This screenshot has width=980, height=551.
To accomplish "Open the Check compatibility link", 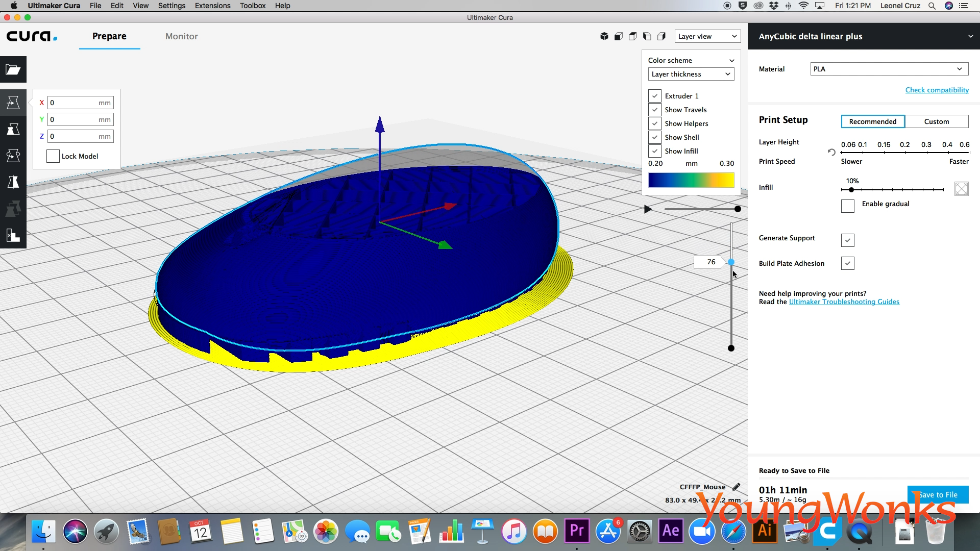I will point(937,90).
